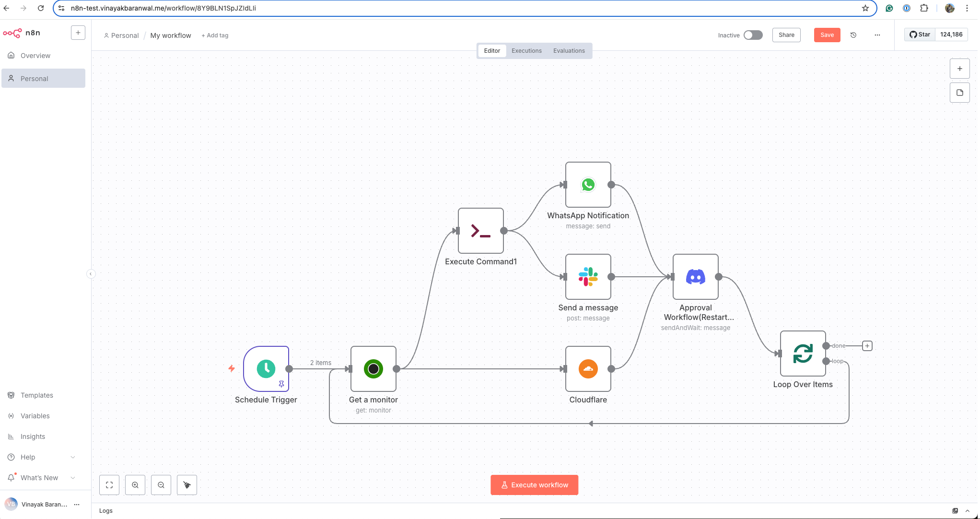Switch to the Evaluations tab
This screenshot has height=519, width=980.
(x=569, y=50)
